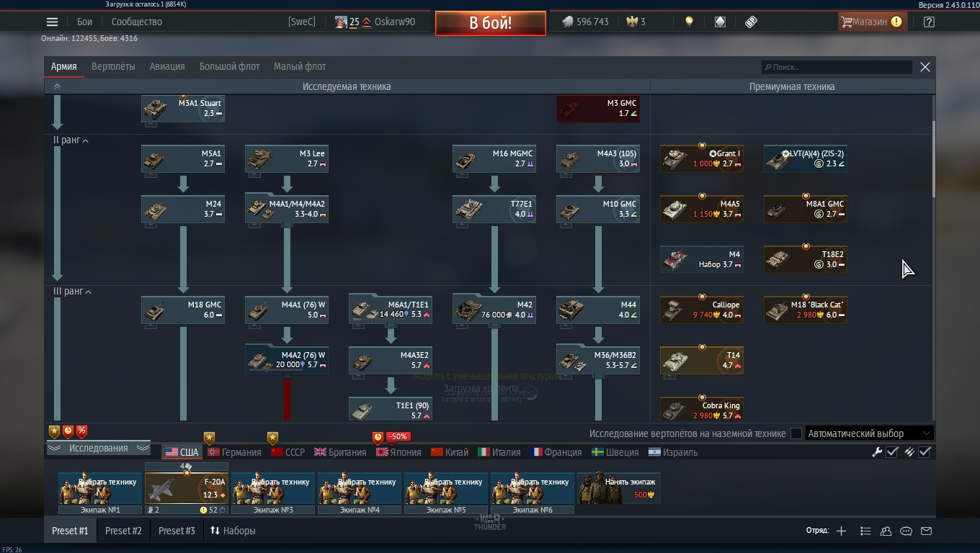Switch to the Вертолёты tab

click(113, 66)
